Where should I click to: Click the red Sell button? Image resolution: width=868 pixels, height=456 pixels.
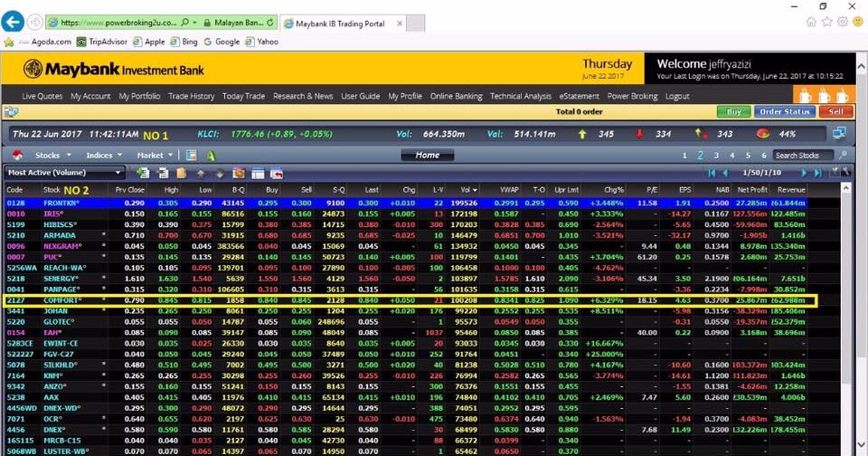tap(835, 111)
